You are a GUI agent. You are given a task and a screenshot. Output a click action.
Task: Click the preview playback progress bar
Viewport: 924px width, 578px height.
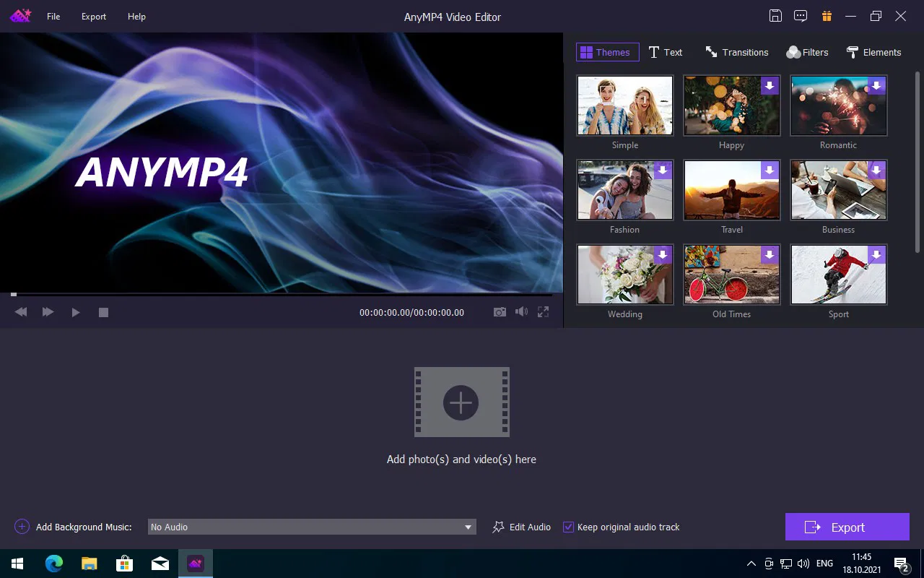point(282,294)
